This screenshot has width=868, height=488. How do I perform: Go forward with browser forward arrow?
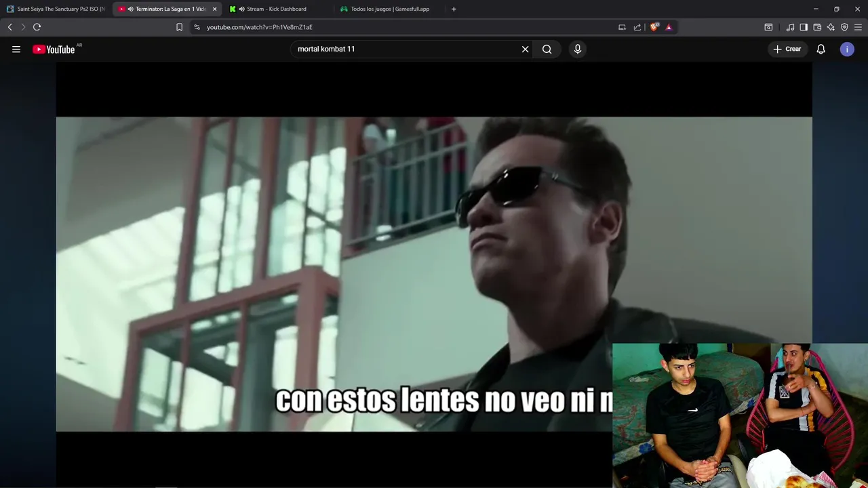tap(23, 27)
